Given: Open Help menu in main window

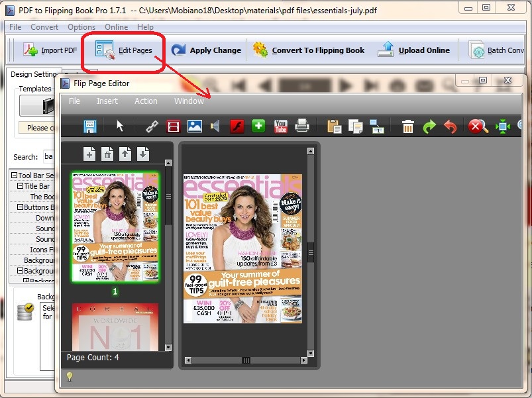Looking at the screenshot, I should click(x=145, y=27).
